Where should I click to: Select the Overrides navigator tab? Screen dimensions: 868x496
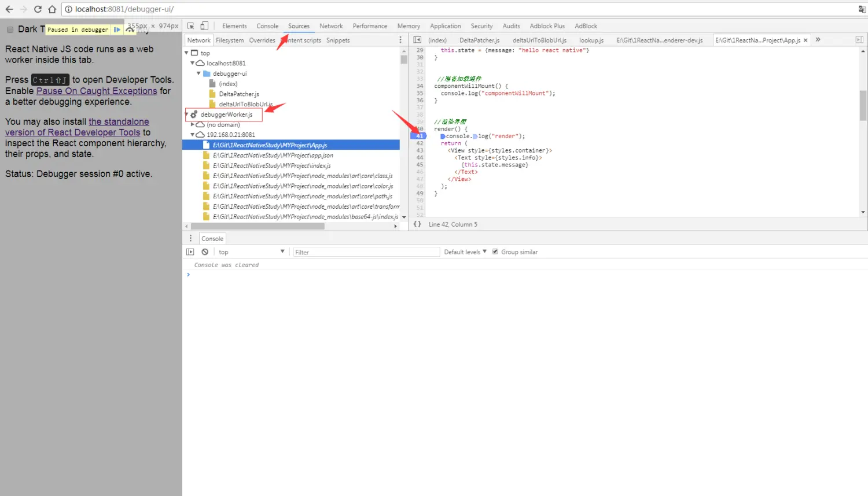262,40
